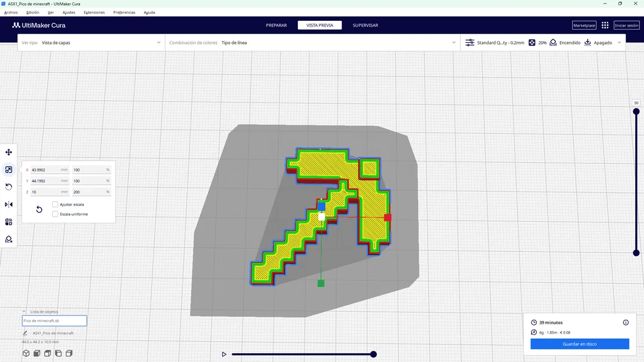Select the Mirror tool in the left toolbar
Screen dimensions: 644x362
[8, 204]
